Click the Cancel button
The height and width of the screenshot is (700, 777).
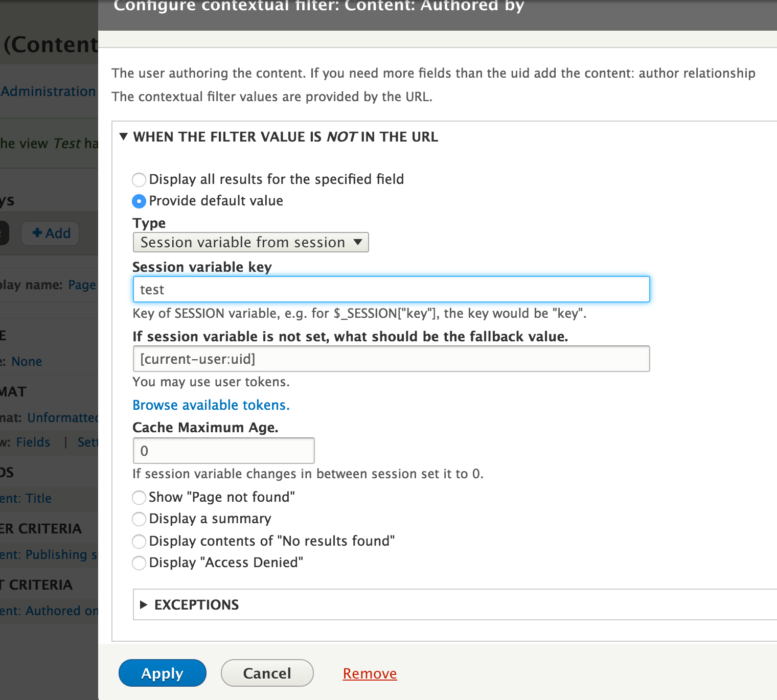(x=267, y=673)
